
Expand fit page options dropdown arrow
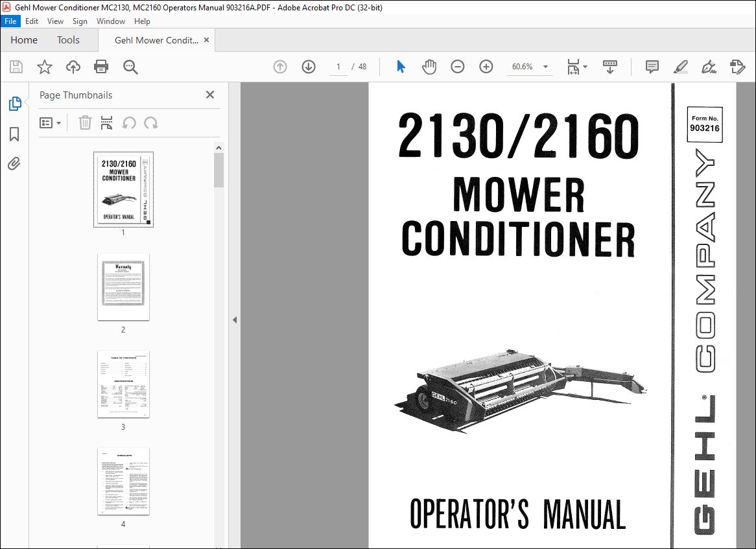click(585, 67)
